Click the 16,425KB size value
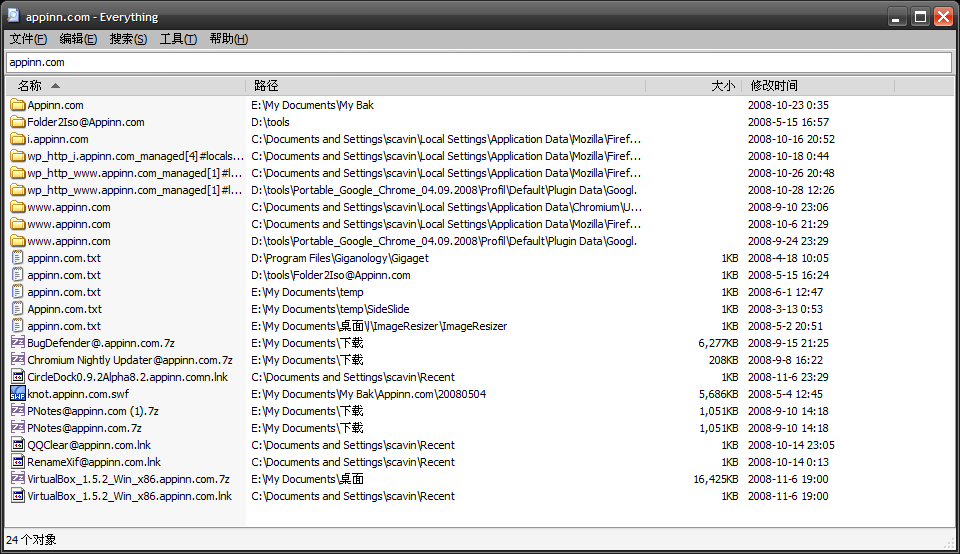 pyautogui.click(x=716, y=479)
